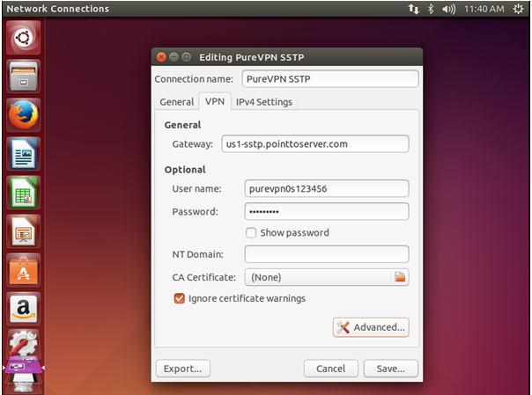Launch LibreOffice Writer from the dock
The width and height of the screenshot is (532, 395).
(x=24, y=154)
